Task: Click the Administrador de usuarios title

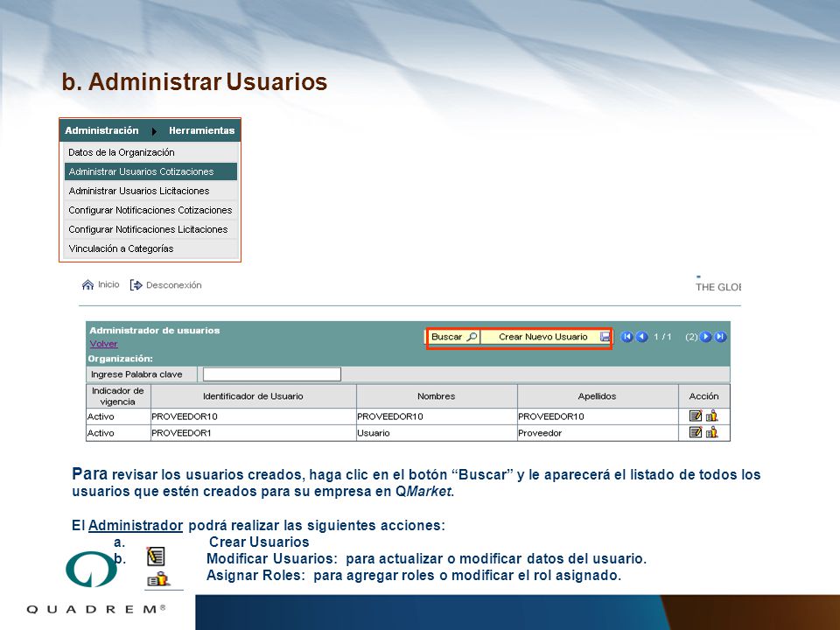Action: (155, 331)
